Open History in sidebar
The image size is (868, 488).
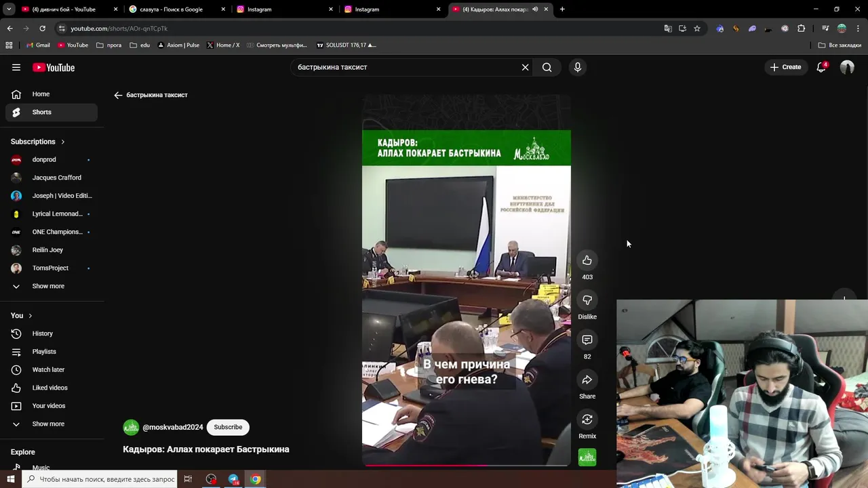(x=52, y=333)
